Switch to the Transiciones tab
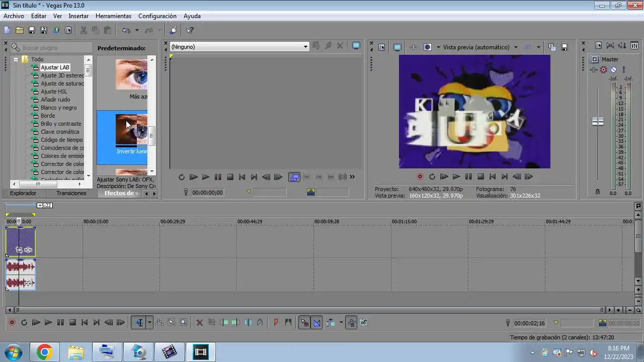The height and width of the screenshot is (362, 644). point(71,193)
